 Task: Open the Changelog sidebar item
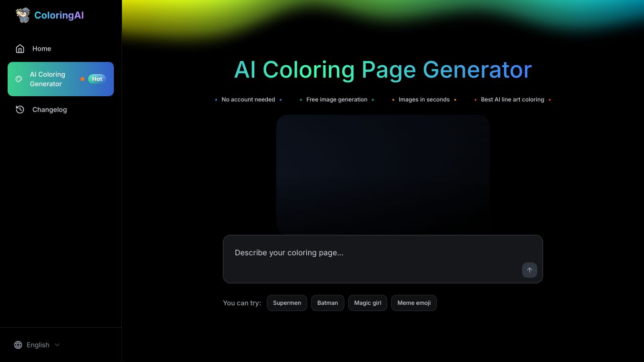[60, 110]
